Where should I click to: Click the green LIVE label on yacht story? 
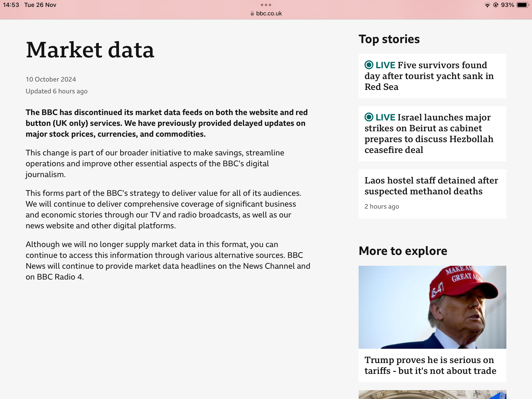[x=385, y=65]
